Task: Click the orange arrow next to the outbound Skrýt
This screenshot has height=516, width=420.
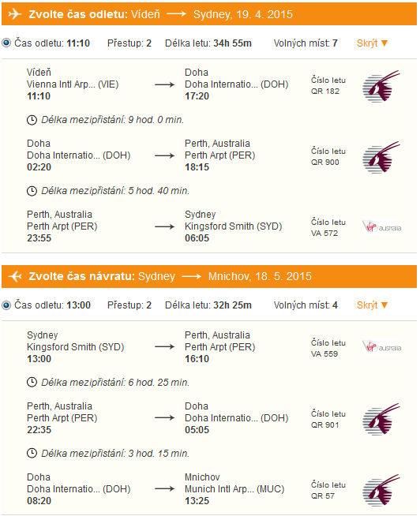Action: click(x=384, y=43)
